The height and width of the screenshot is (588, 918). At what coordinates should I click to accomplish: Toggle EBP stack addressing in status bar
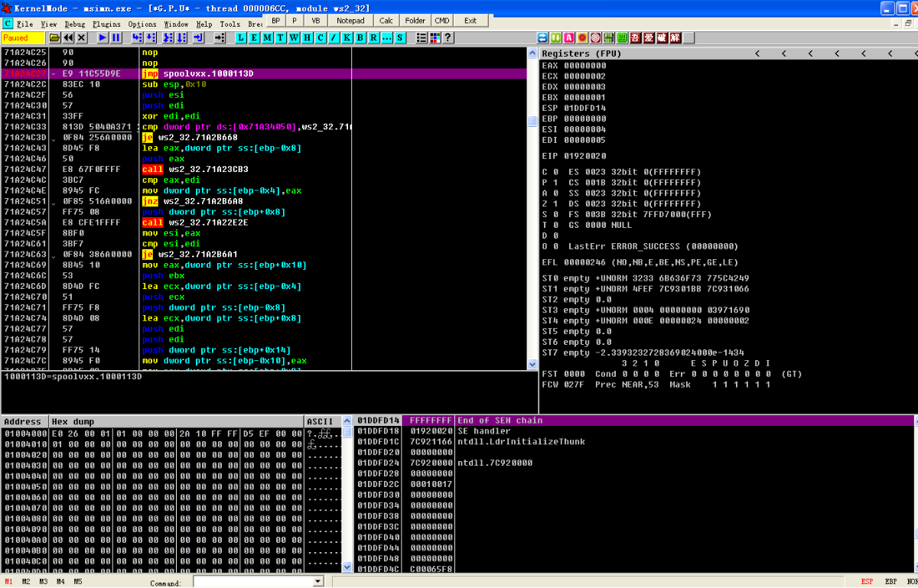click(x=891, y=582)
